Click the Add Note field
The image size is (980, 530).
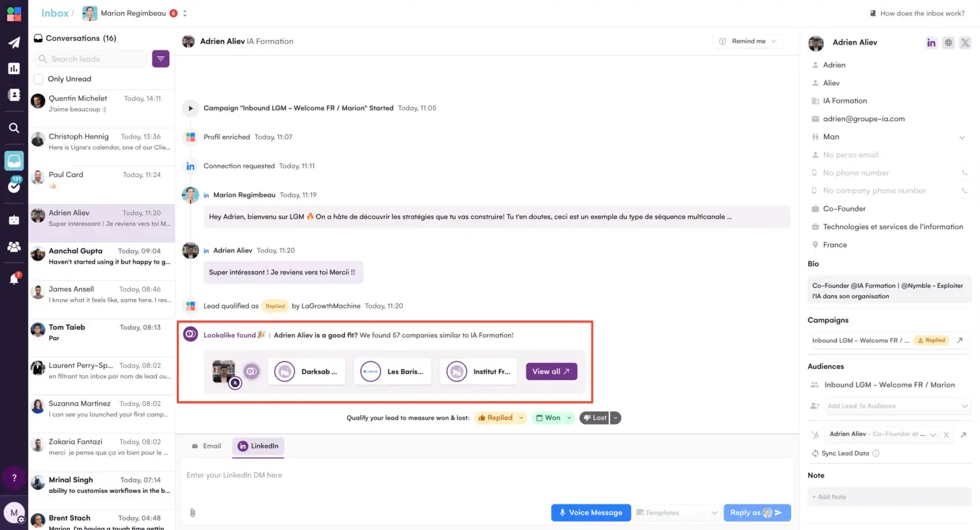[889, 497]
